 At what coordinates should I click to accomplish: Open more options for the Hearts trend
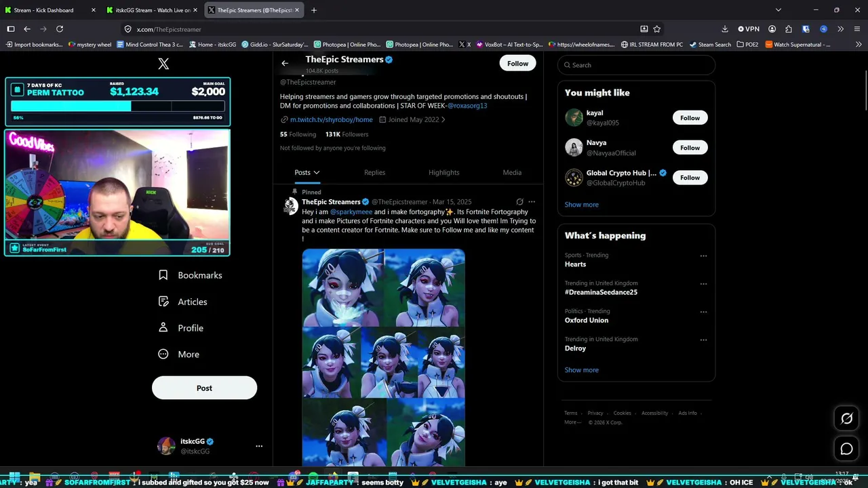point(703,256)
